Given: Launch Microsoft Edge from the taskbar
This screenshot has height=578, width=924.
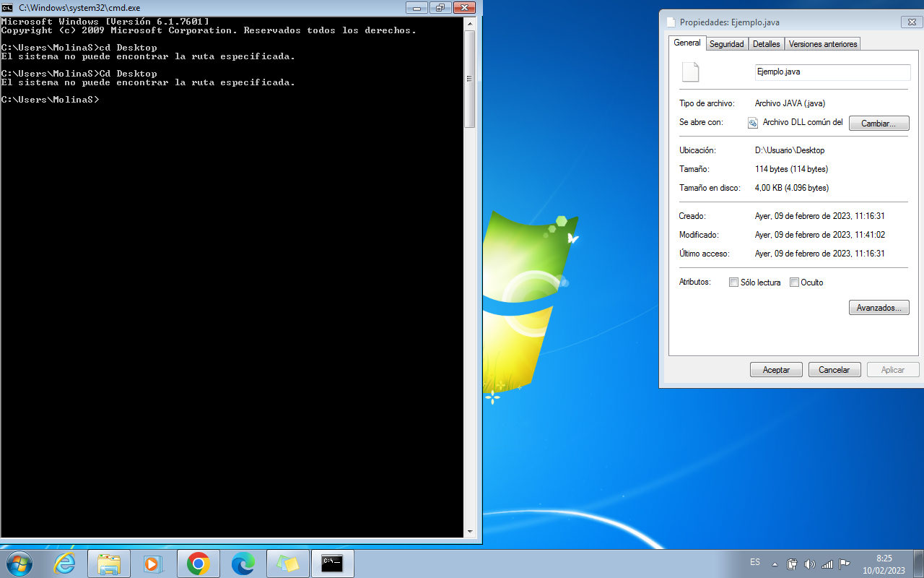Looking at the screenshot, I should [x=243, y=564].
